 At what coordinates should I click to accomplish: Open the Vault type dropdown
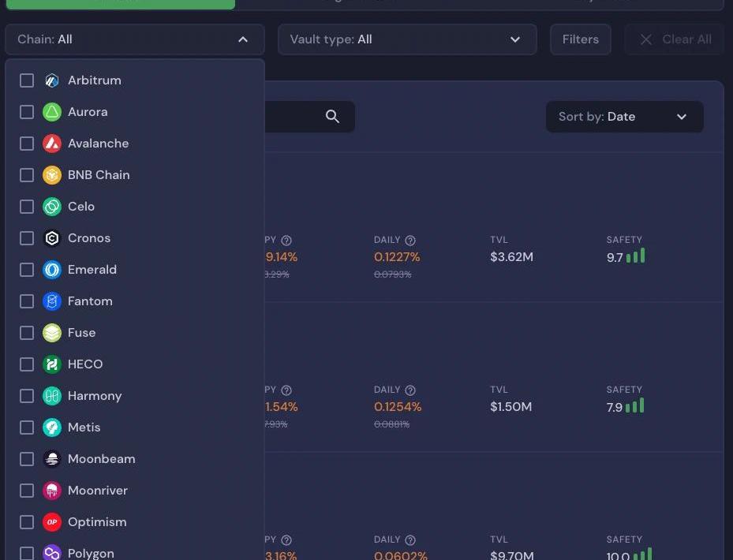point(406,39)
